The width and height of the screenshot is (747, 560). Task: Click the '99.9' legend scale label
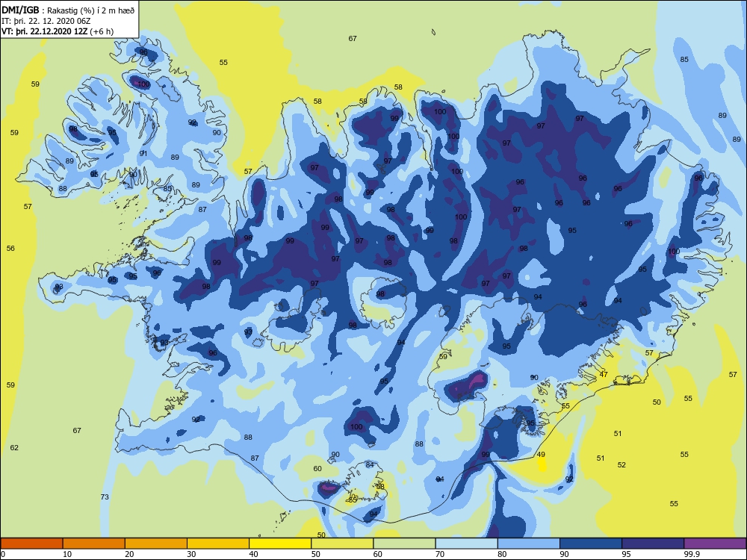point(691,554)
